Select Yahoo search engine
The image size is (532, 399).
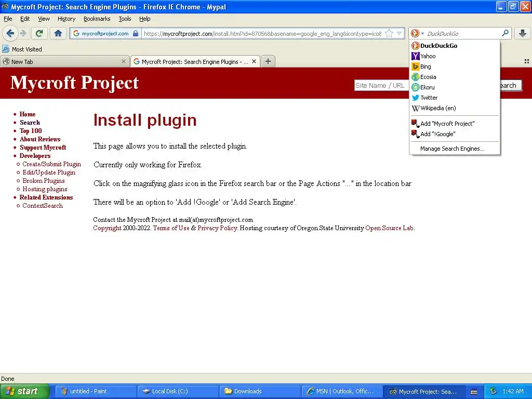click(455, 56)
